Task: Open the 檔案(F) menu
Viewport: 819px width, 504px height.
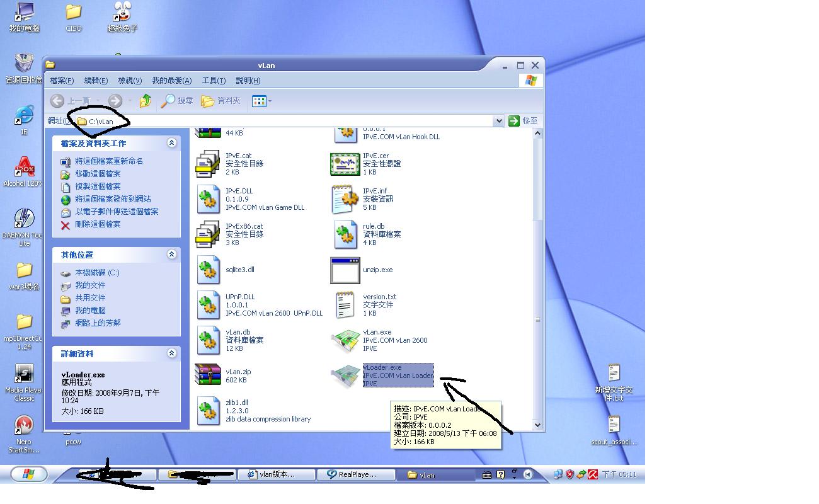Action: click(62, 81)
